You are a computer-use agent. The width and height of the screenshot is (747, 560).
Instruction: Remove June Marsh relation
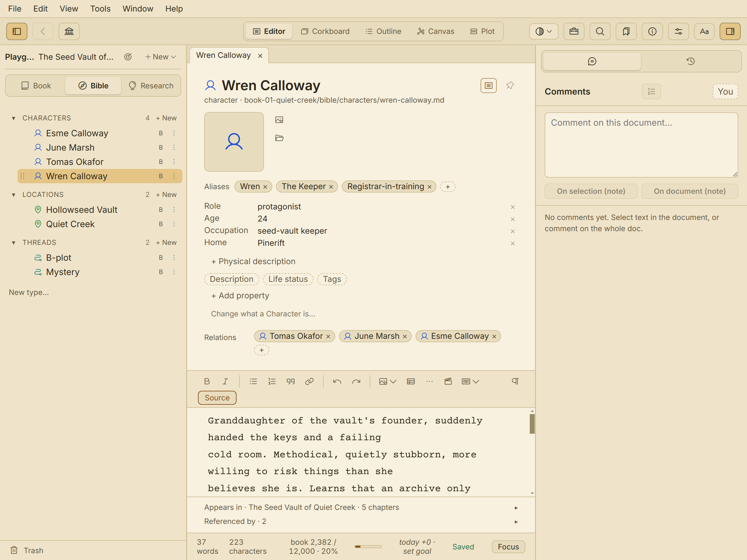click(405, 337)
